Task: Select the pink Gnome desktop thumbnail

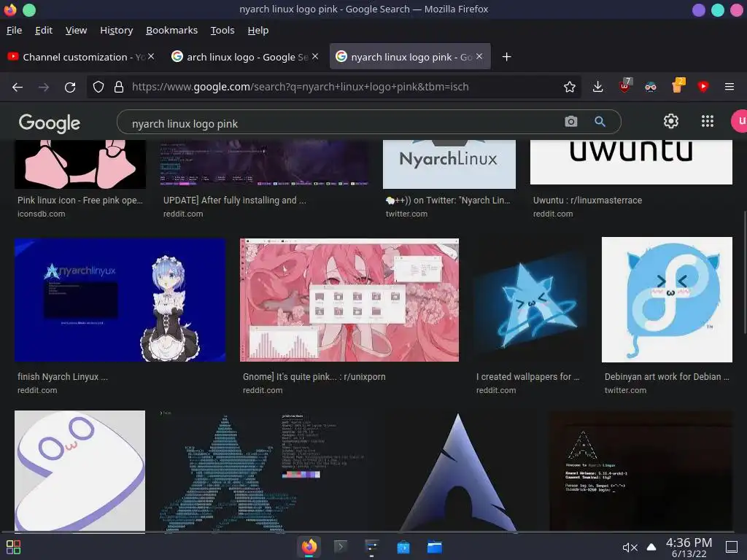Action: 349,300
